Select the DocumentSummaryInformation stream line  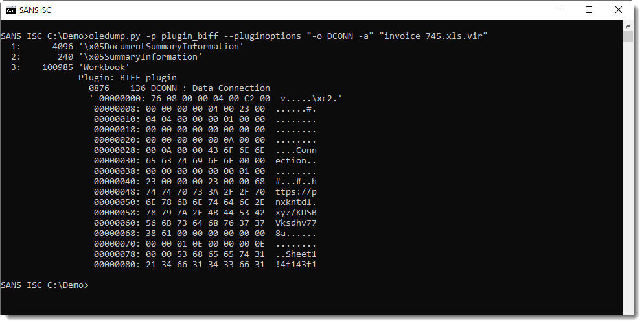click(150, 46)
